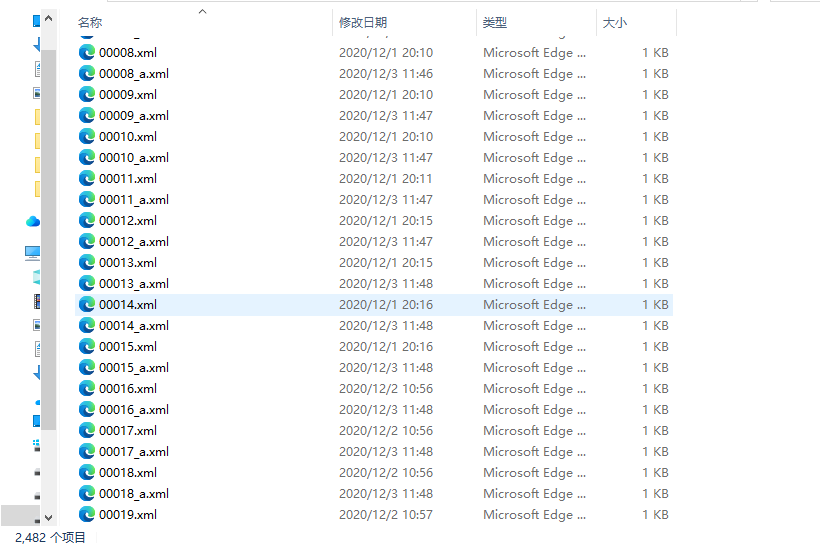The width and height of the screenshot is (820, 550).
Task: Select file 00016_a.xml
Action: (x=134, y=409)
